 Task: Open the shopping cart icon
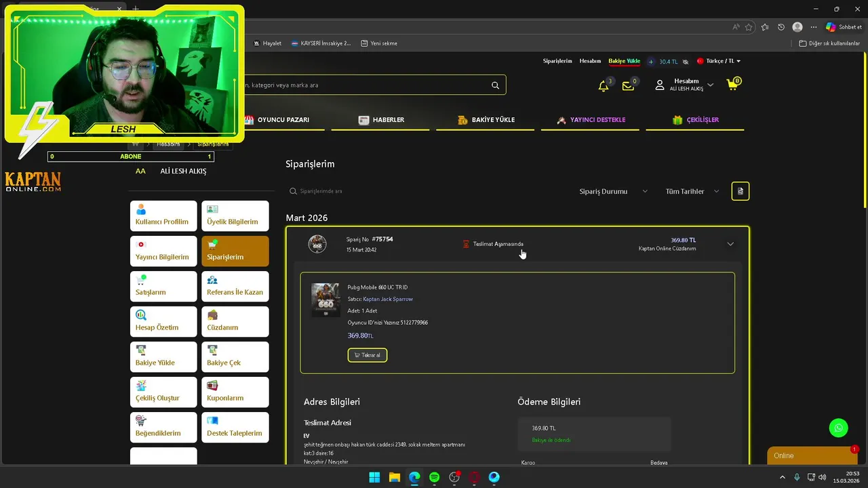732,85
